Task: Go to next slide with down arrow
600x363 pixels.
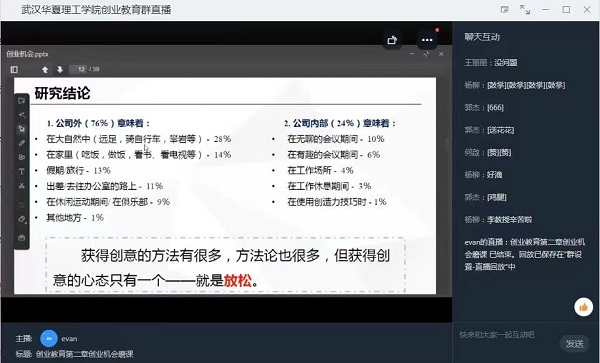Action: 60,70
